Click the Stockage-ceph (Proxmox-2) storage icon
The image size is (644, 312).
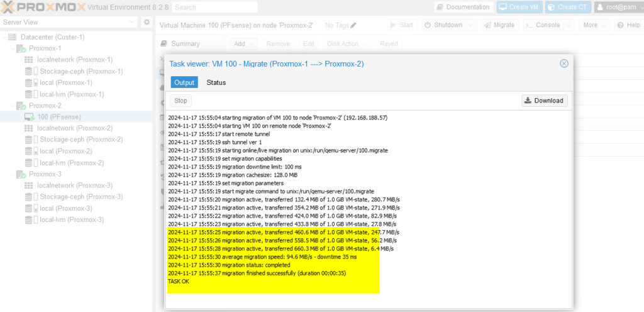click(x=31, y=140)
